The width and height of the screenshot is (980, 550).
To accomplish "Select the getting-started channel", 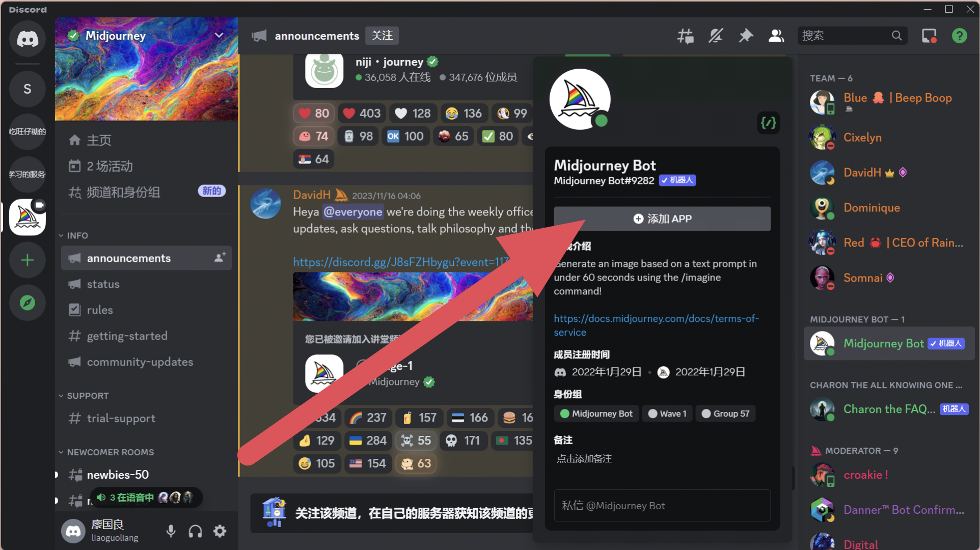I will [x=127, y=336].
